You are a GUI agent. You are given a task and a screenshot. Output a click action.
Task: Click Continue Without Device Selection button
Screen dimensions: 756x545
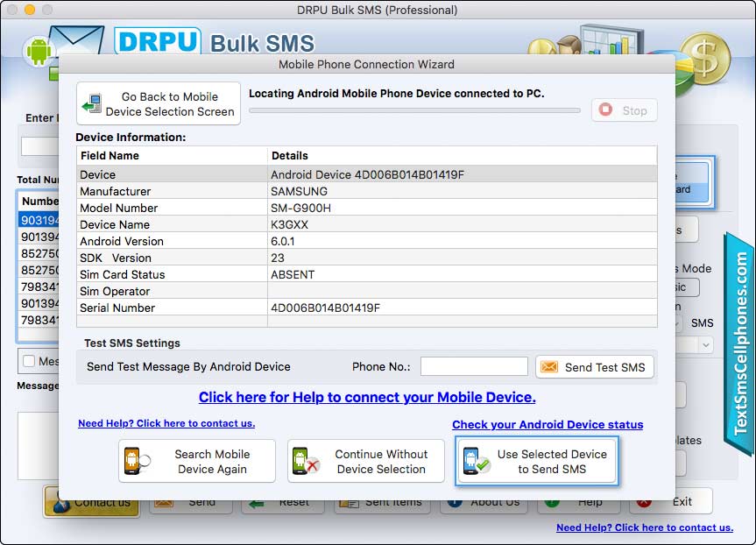[x=366, y=461]
